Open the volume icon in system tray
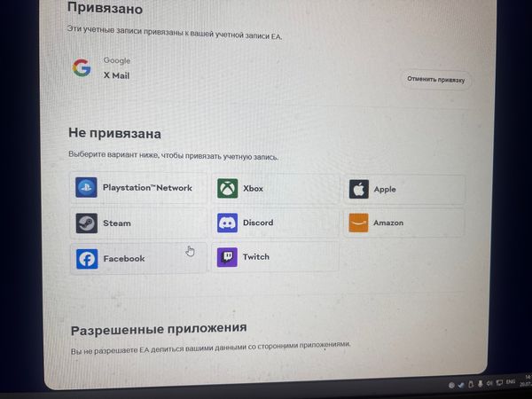Viewport: 532px width, 399px height. tap(489, 383)
